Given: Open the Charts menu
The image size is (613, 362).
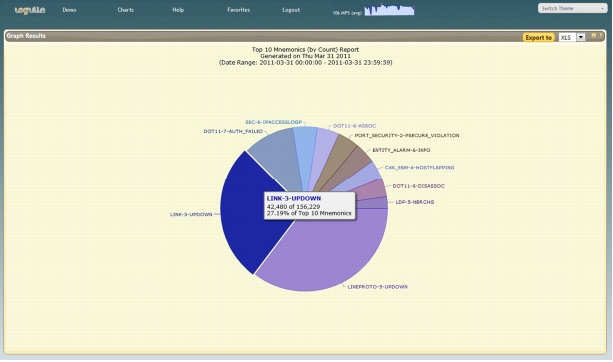Looking at the screenshot, I should (125, 10).
